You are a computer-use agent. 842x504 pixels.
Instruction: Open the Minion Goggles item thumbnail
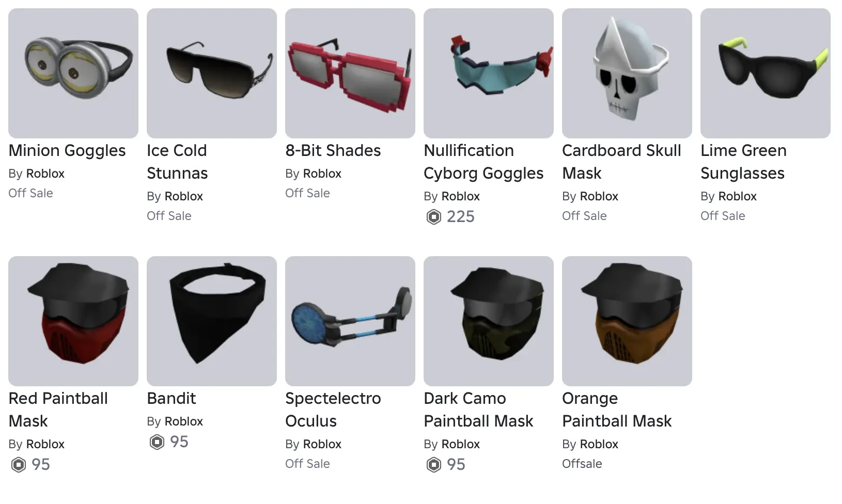pyautogui.click(x=73, y=73)
